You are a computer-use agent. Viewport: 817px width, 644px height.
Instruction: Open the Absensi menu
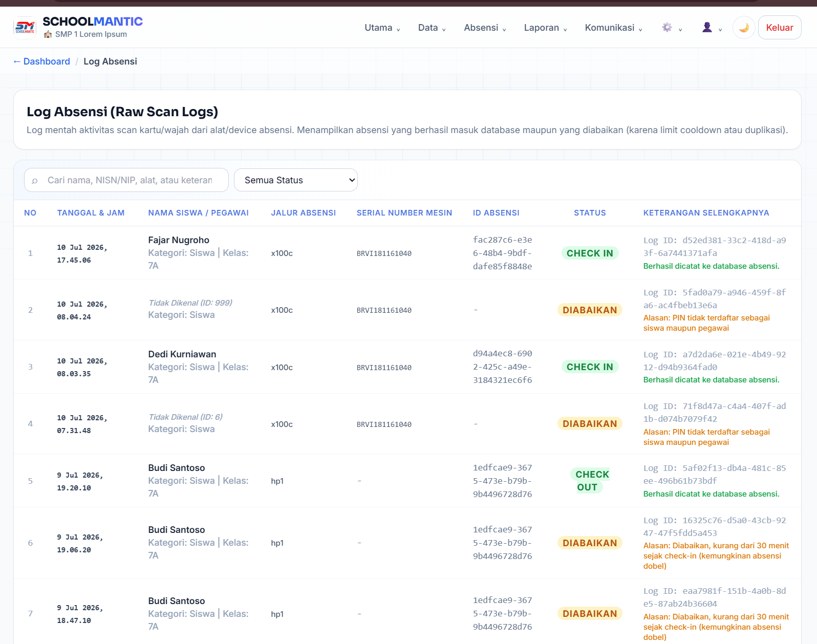[x=485, y=28]
